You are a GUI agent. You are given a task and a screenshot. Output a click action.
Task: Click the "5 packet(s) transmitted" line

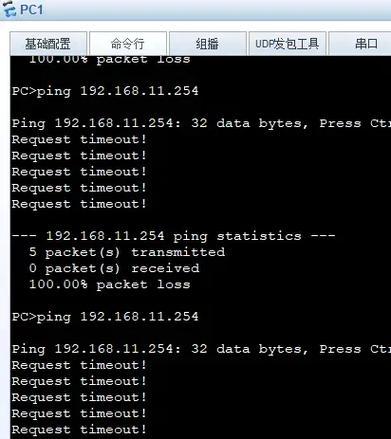tap(127, 252)
